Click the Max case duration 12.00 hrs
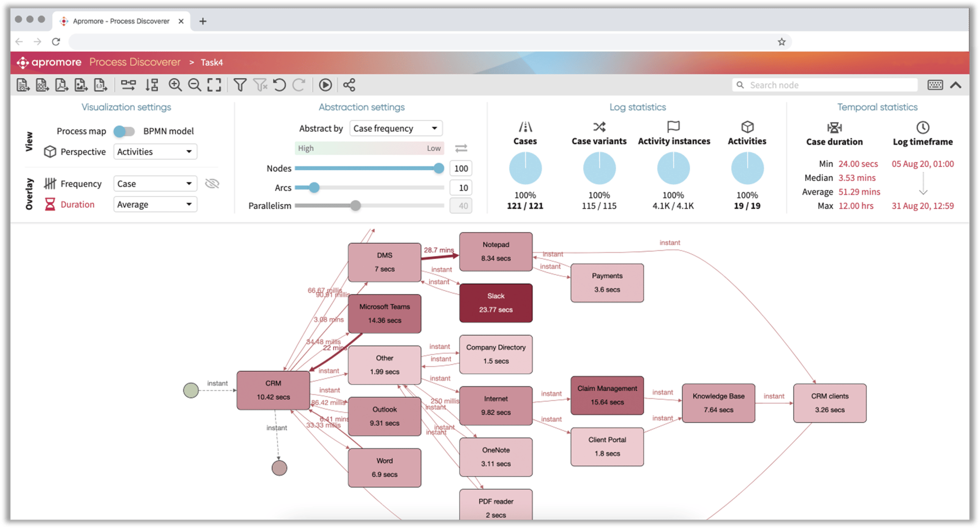Screen dimensions: 980x528 856,206
